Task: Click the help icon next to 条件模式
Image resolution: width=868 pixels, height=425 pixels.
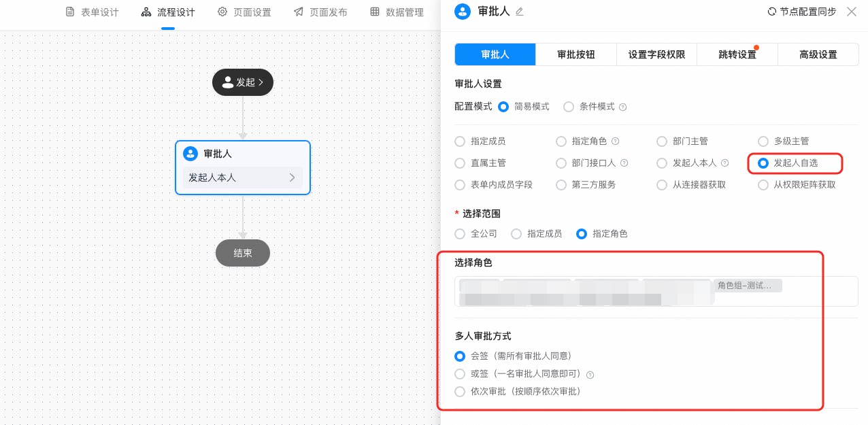Action: [x=622, y=107]
